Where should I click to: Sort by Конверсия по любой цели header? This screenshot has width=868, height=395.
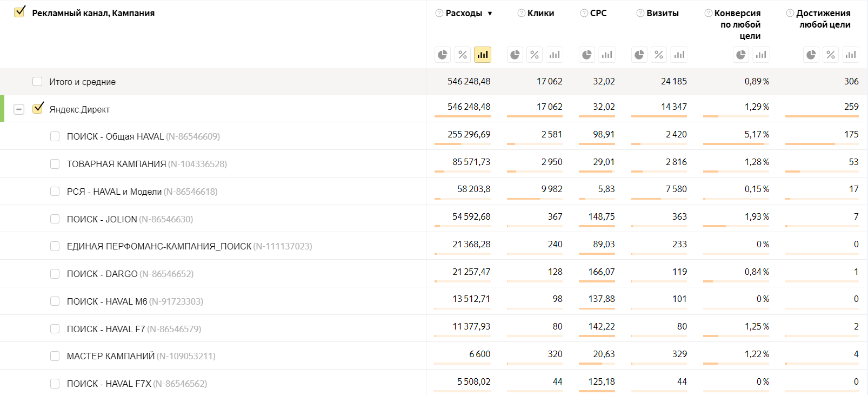click(x=737, y=24)
